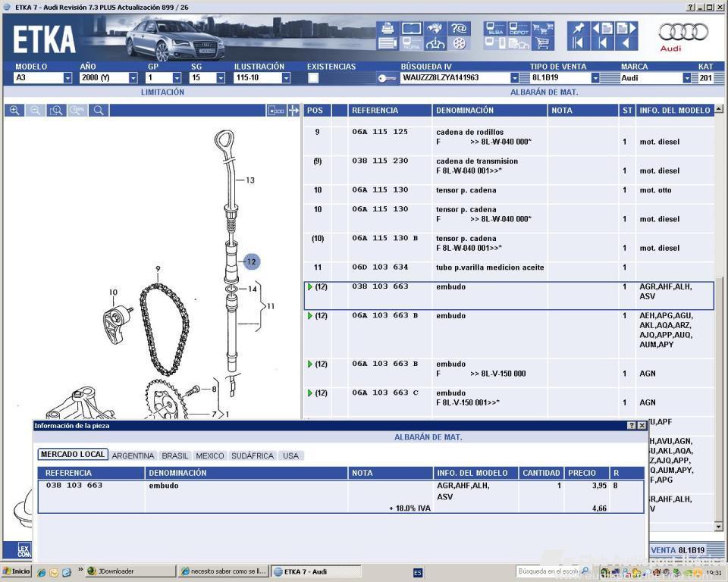Open the Año 2000 (Y) dropdown
The image size is (728, 582).
[x=133, y=78]
